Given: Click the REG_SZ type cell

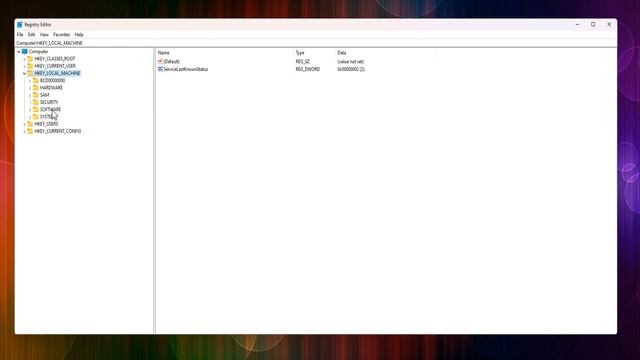Looking at the screenshot, I should point(303,62).
